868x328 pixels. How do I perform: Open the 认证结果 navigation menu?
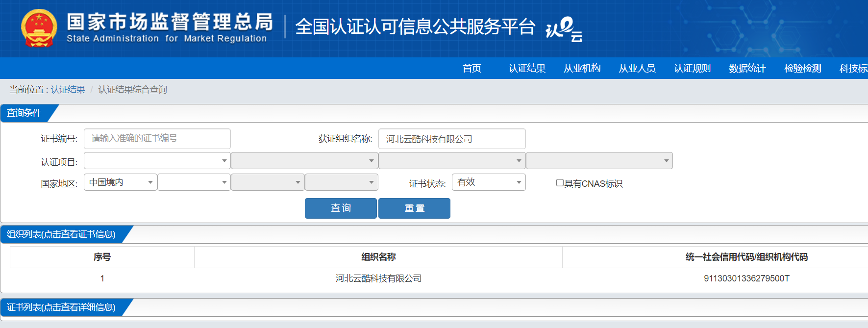point(527,68)
